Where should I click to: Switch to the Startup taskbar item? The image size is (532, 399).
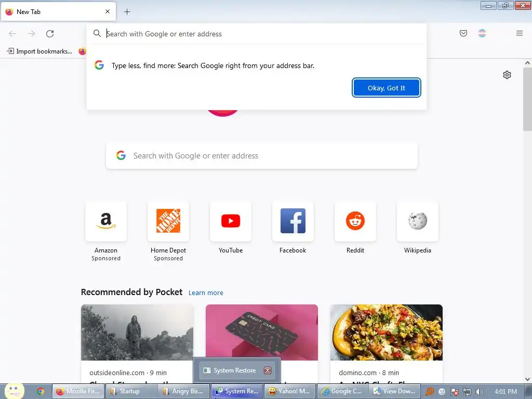tap(131, 391)
